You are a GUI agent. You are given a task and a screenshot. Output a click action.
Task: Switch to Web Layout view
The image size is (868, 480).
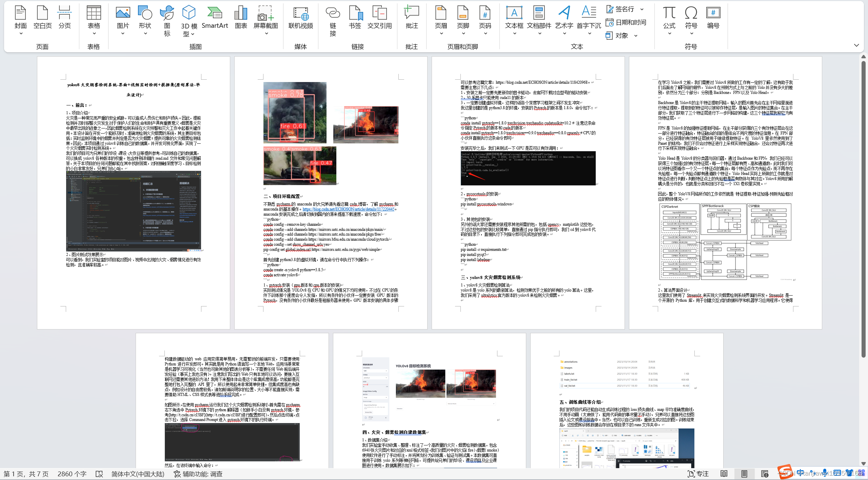pyautogui.click(x=765, y=474)
